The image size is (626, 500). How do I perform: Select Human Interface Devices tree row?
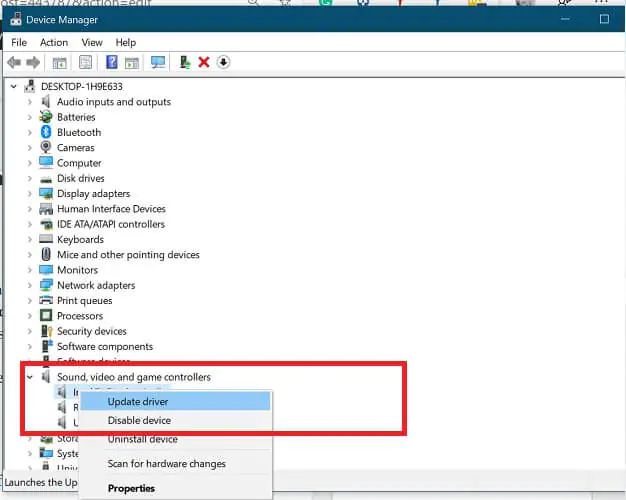tap(111, 209)
